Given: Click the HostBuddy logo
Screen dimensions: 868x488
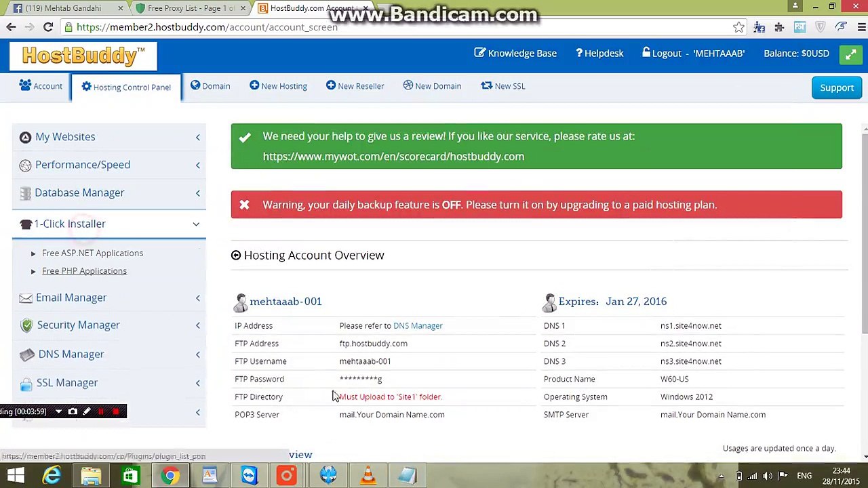Looking at the screenshot, I should [83, 56].
